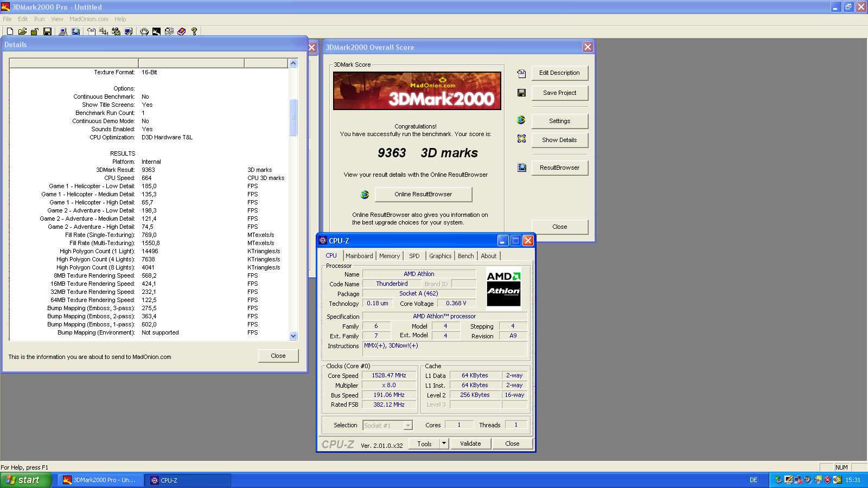The image size is (868, 488).
Task: Click the system clock showing 15:31
Action: 853,480
